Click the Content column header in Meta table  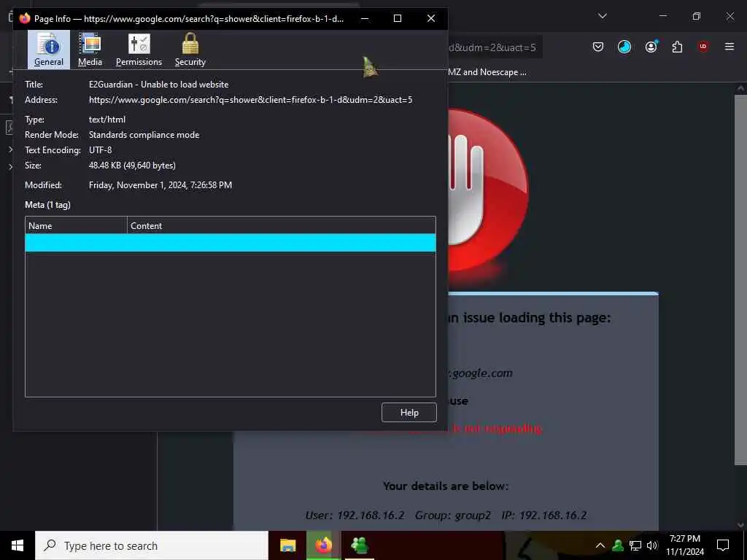281,226
